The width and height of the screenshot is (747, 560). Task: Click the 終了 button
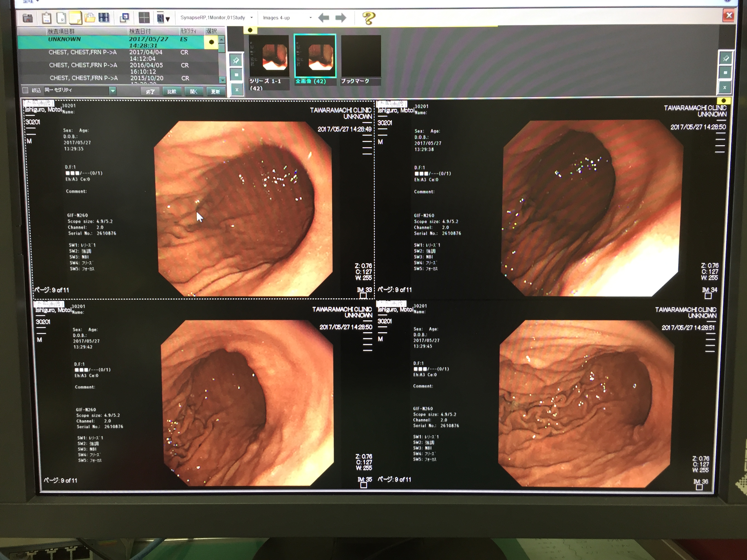coord(150,92)
